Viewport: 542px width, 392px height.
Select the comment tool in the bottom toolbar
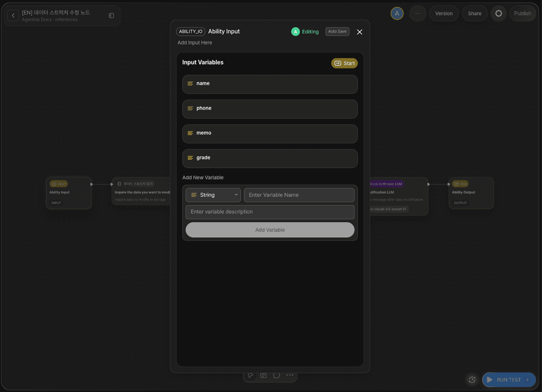[x=277, y=375]
